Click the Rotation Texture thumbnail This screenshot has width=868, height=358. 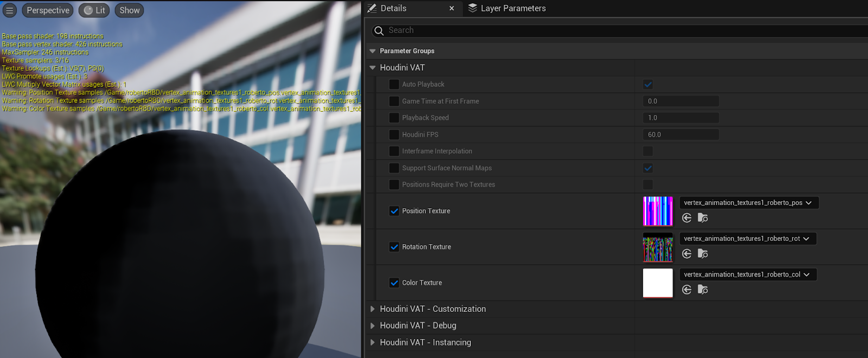click(658, 247)
